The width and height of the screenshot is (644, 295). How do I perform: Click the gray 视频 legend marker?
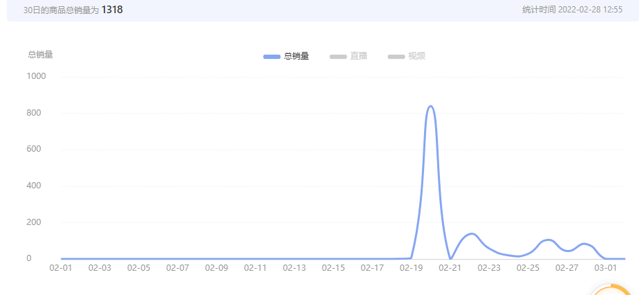tap(396, 56)
